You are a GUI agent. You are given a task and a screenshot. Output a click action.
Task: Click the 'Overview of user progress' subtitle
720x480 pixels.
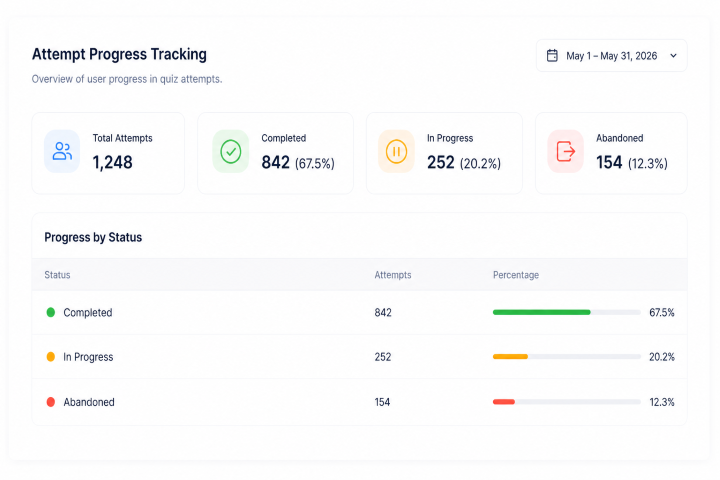[x=127, y=79]
